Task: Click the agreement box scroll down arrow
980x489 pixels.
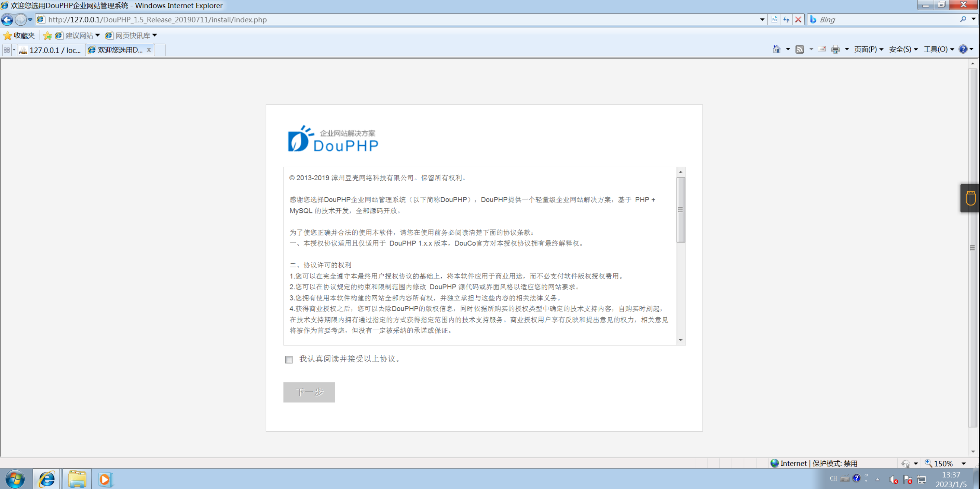Action: [681, 340]
